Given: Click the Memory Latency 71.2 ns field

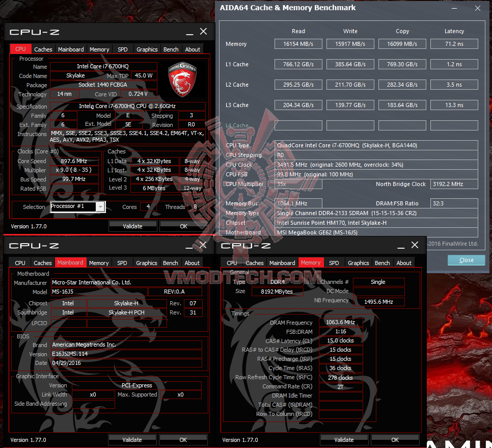Looking at the screenshot, I should tap(454, 44).
